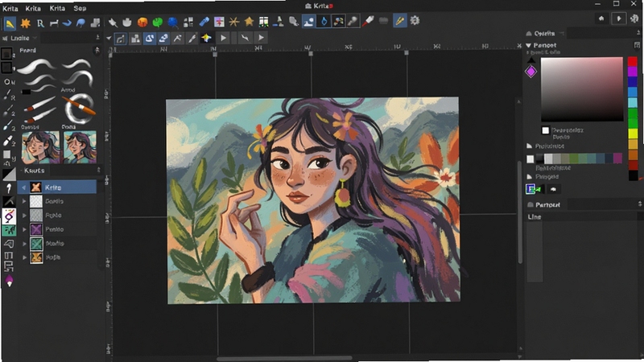The width and height of the screenshot is (644, 362).
Task: Click the play arrow button at top right
Action: tap(618, 19)
